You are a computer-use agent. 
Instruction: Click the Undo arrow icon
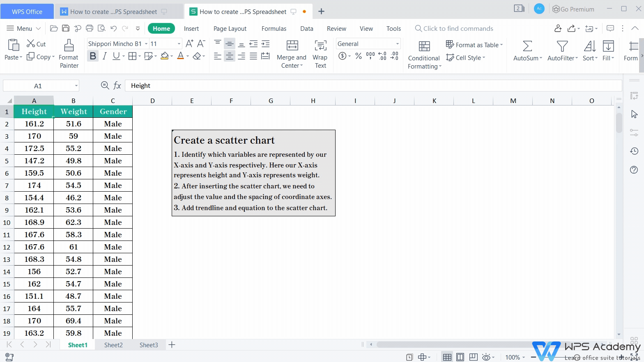[x=113, y=28]
